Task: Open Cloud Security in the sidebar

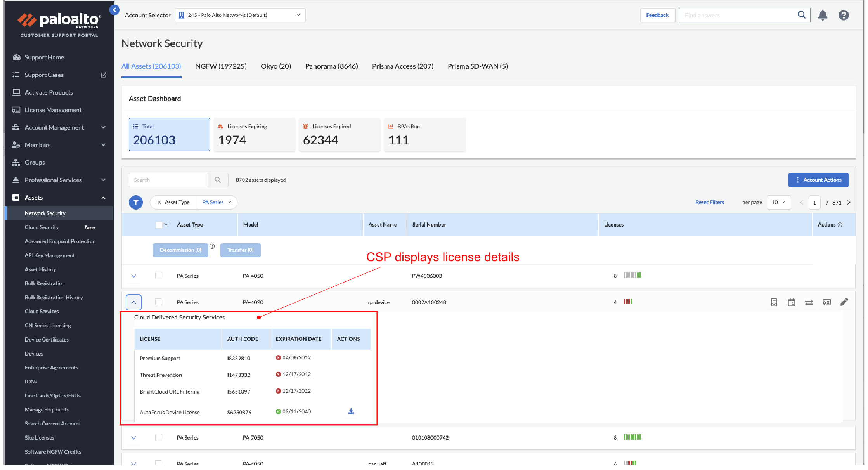Action: click(x=42, y=227)
